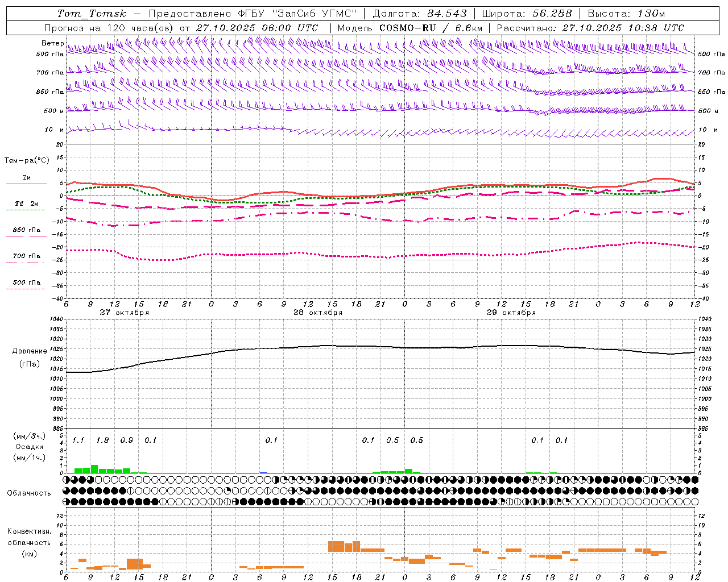
Task: Click the elevation text Высота: 130м
Action: tap(626, 14)
